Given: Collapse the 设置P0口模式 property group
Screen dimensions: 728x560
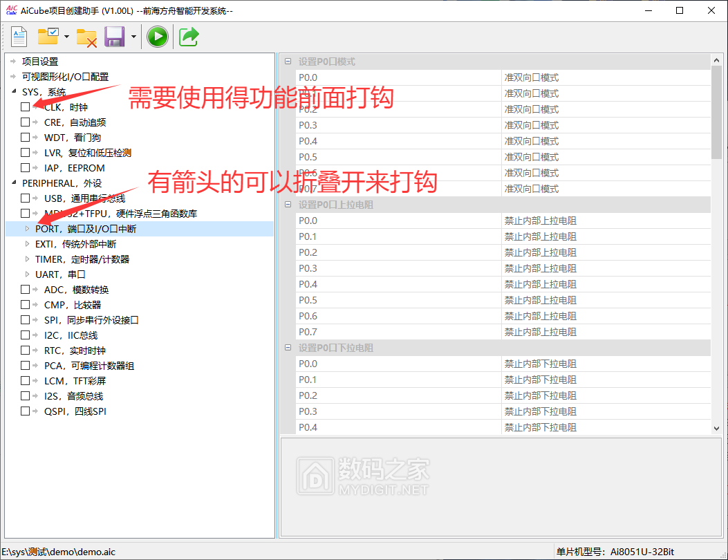Looking at the screenshot, I should click(288, 62).
